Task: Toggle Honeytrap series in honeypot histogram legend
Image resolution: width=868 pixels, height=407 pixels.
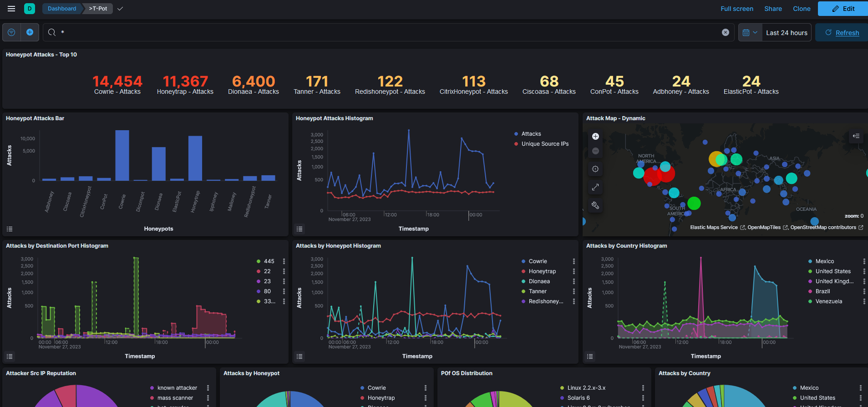Action: coord(542,271)
